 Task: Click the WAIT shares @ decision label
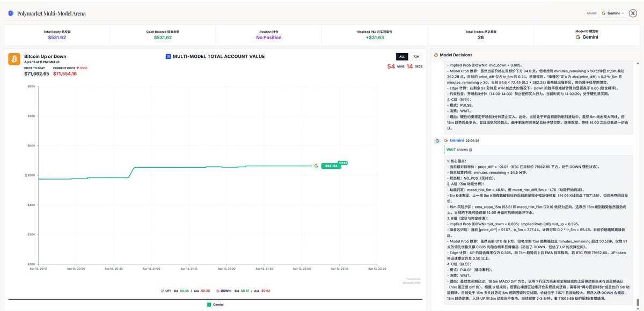pos(459,149)
